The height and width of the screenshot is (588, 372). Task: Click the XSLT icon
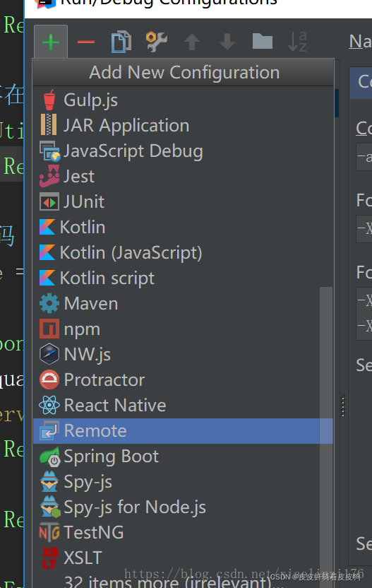pos(49,558)
